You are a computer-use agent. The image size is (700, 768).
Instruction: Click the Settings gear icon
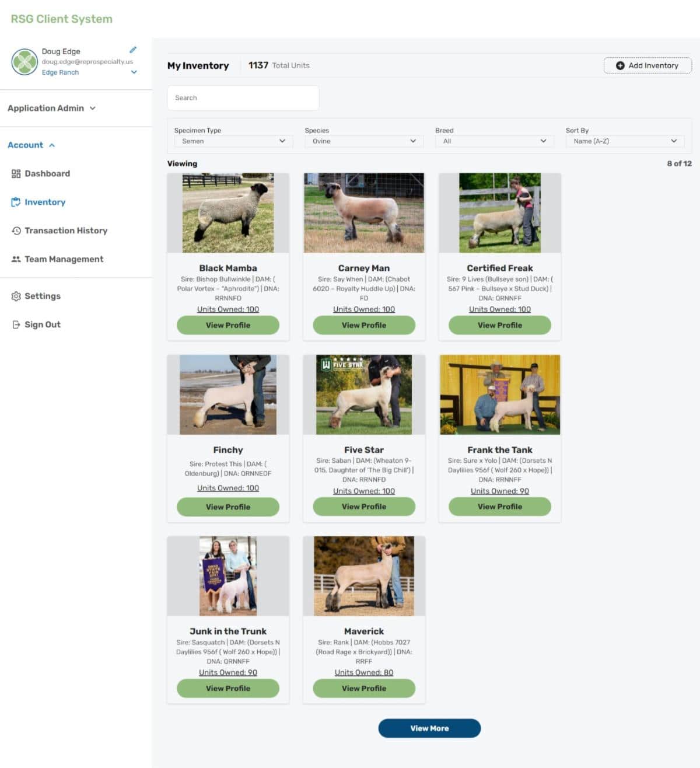[x=16, y=296]
